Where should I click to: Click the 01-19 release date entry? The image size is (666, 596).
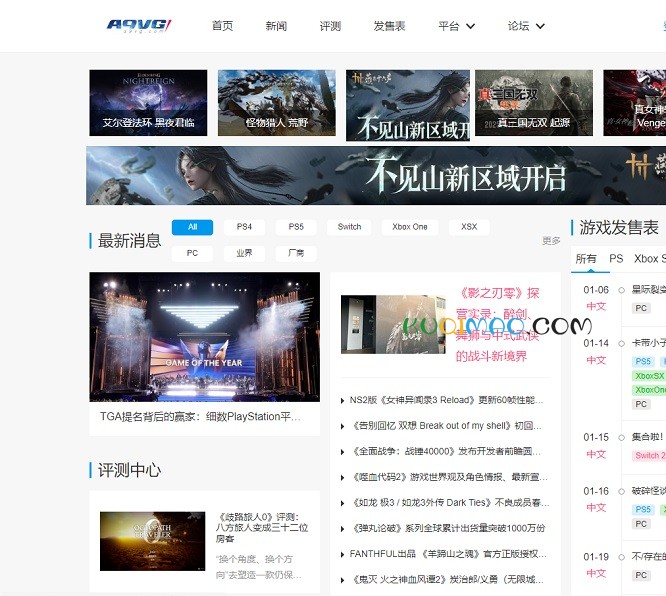point(596,557)
